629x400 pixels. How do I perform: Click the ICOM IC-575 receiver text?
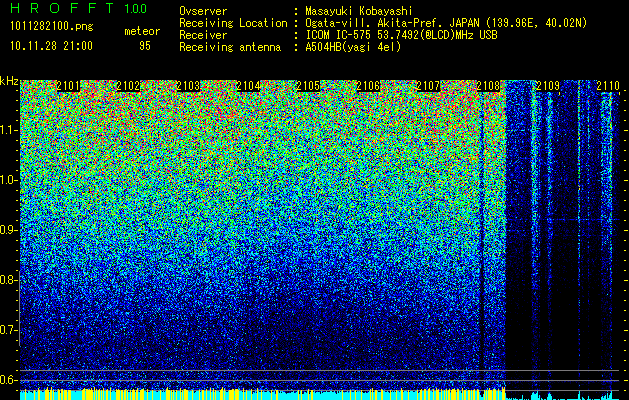click(401, 35)
